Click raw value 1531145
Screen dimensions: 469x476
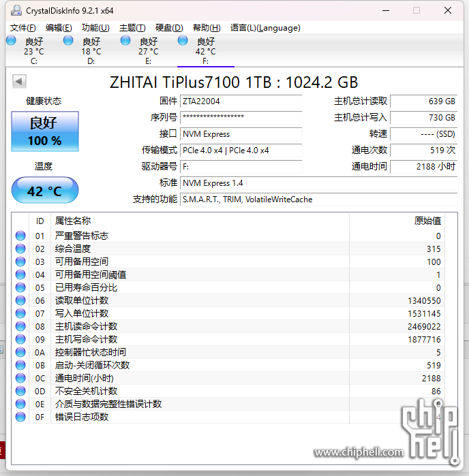[x=424, y=314]
